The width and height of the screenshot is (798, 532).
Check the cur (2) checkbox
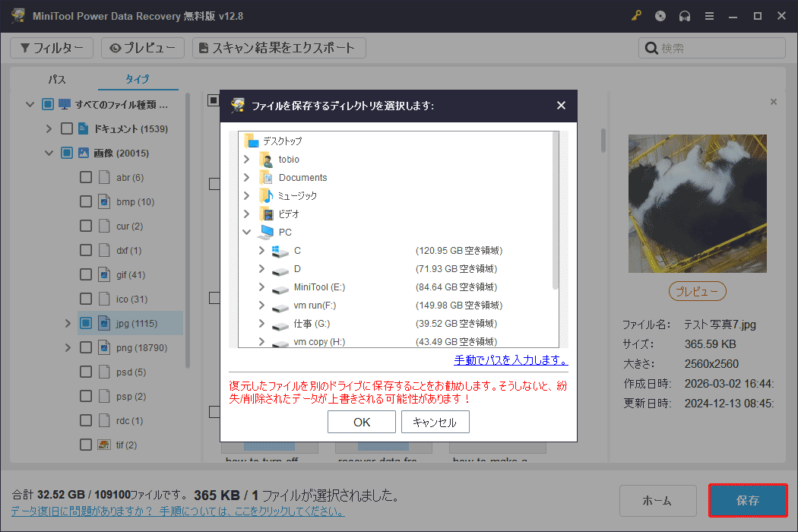coord(86,226)
